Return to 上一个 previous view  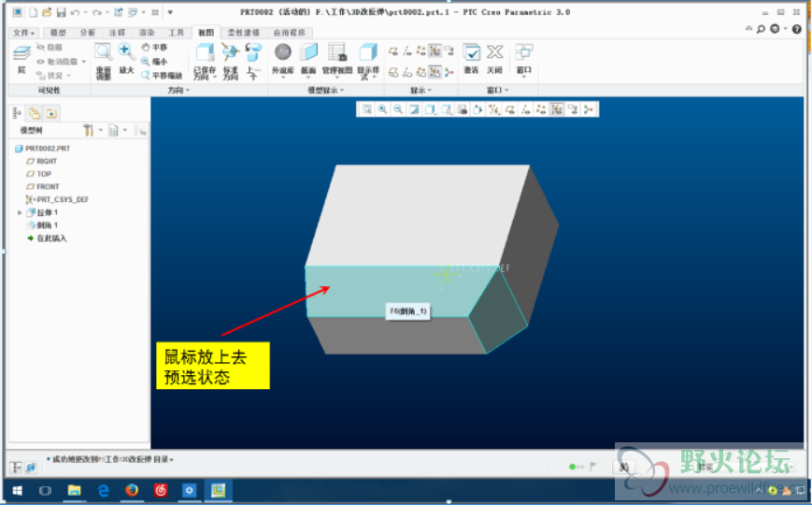pyautogui.click(x=253, y=62)
